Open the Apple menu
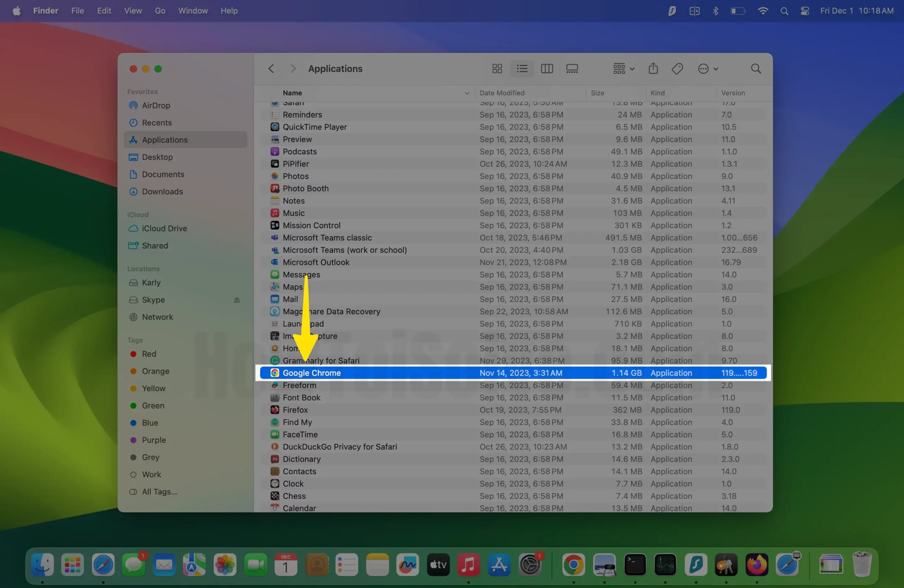Image resolution: width=904 pixels, height=588 pixels. coord(16,11)
